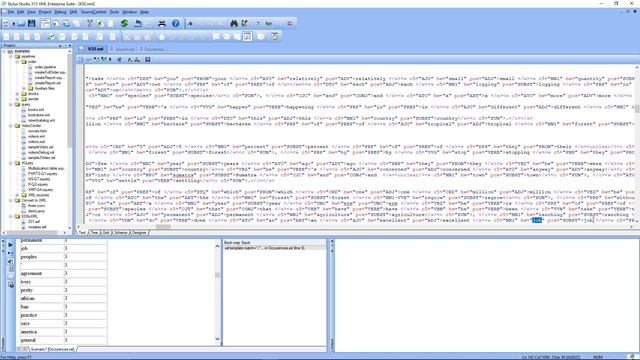
Task: Expand the XML sources folder
Action: click(18, 195)
